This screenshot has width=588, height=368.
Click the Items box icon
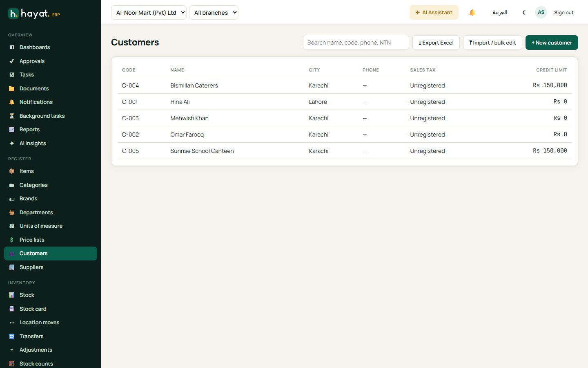[12, 171]
